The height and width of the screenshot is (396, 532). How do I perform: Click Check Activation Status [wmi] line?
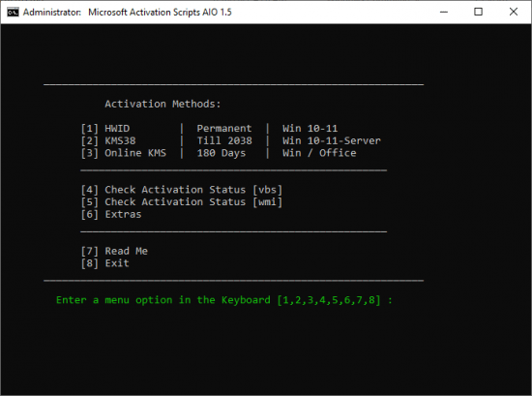coord(182,201)
